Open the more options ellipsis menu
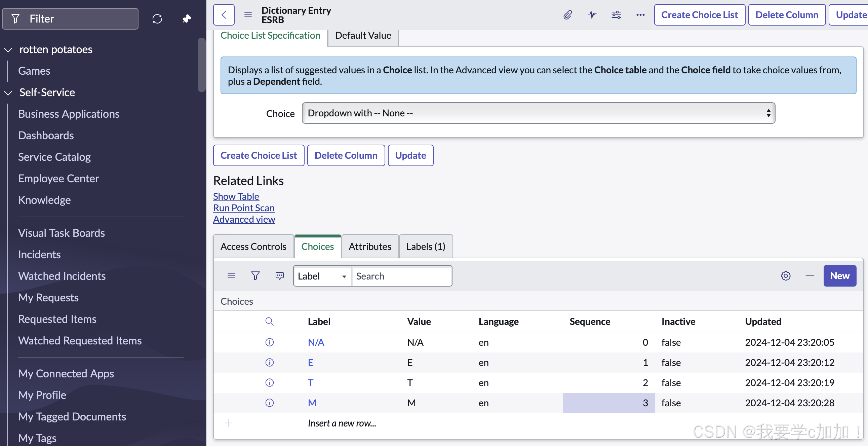The width and height of the screenshot is (868, 446). point(640,15)
